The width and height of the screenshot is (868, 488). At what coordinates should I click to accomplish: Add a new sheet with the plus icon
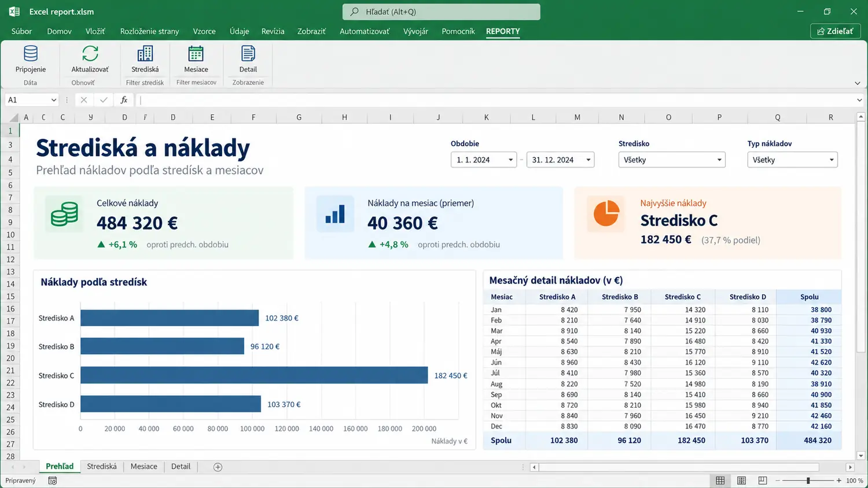click(218, 467)
